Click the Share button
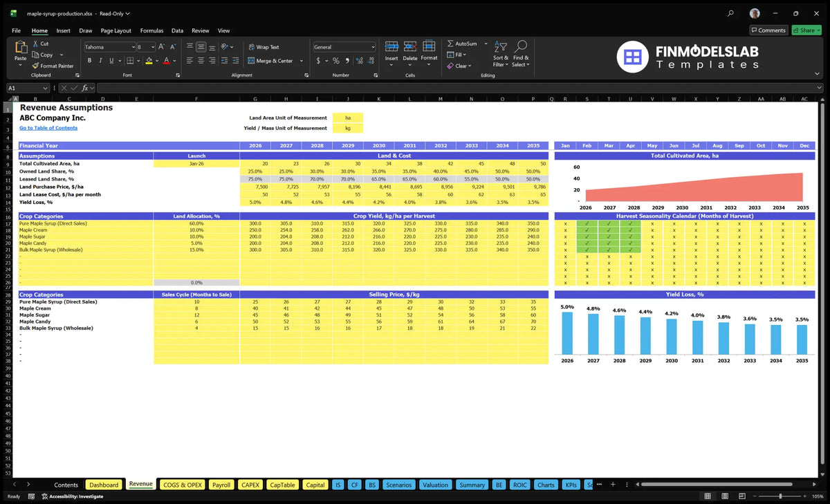Image resolution: width=830 pixels, height=504 pixels. (806, 30)
